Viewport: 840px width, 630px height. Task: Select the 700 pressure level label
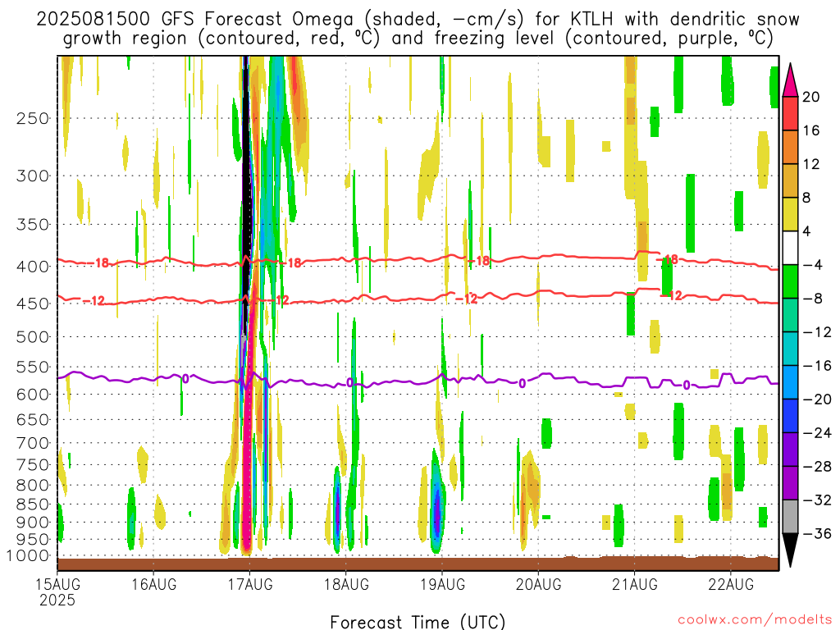tap(33, 443)
